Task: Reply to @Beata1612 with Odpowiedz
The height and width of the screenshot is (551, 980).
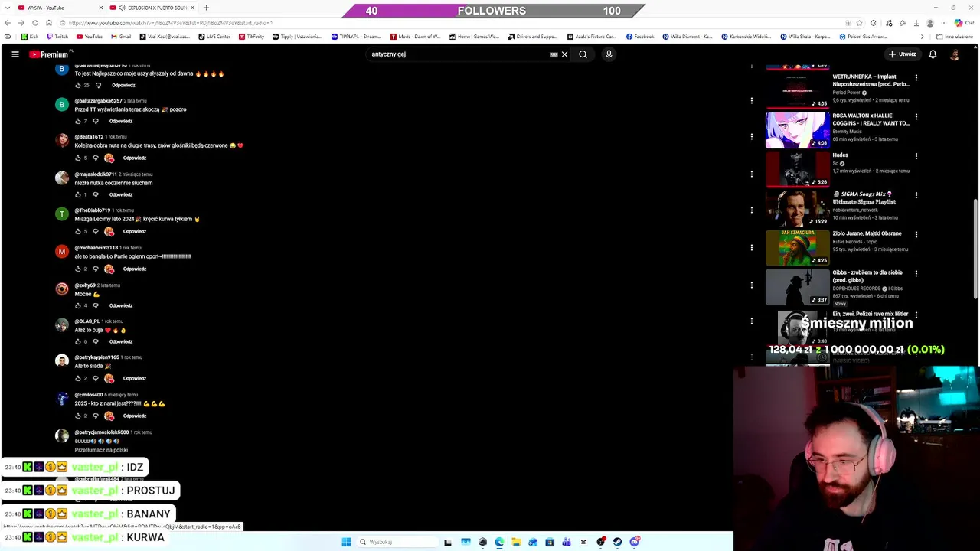Action: coord(135,158)
